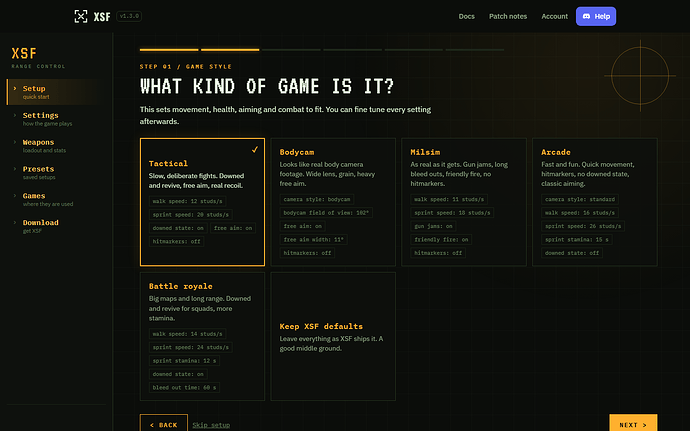Click the Back button
The image size is (690, 431).
(x=164, y=424)
